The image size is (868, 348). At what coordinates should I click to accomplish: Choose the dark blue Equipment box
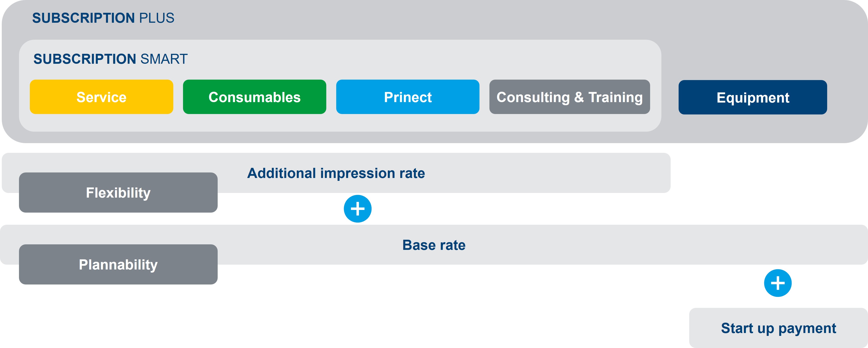(x=753, y=97)
